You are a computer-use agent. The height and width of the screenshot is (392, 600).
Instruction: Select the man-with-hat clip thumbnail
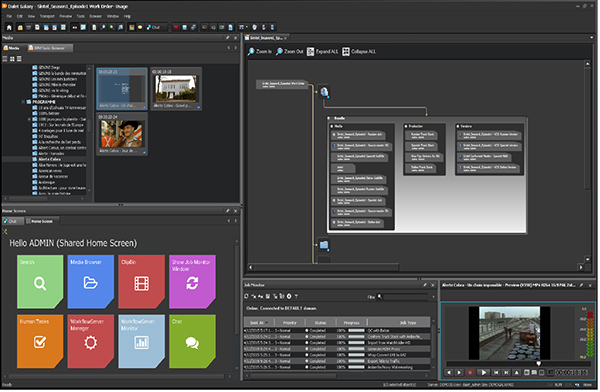coord(122,134)
